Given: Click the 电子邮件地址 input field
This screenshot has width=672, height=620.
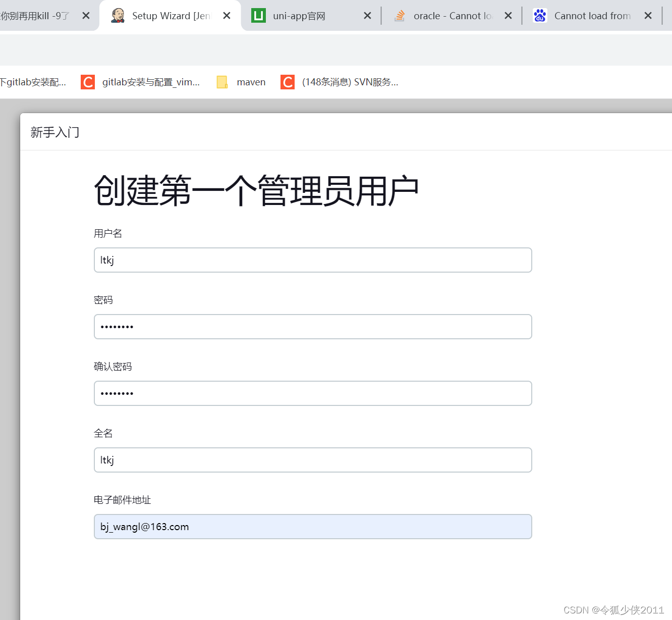Looking at the screenshot, I should coord(313,527).
